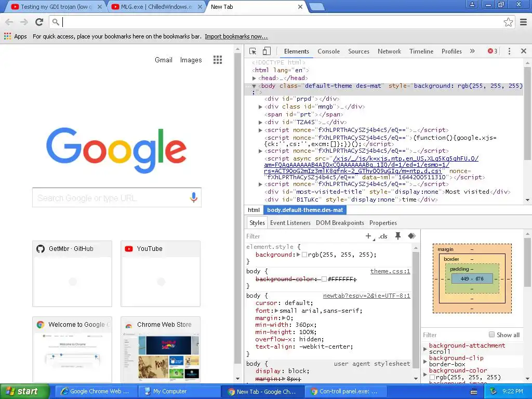
Task: Click the red error count indicator
Action: click(x=493, y=51)
